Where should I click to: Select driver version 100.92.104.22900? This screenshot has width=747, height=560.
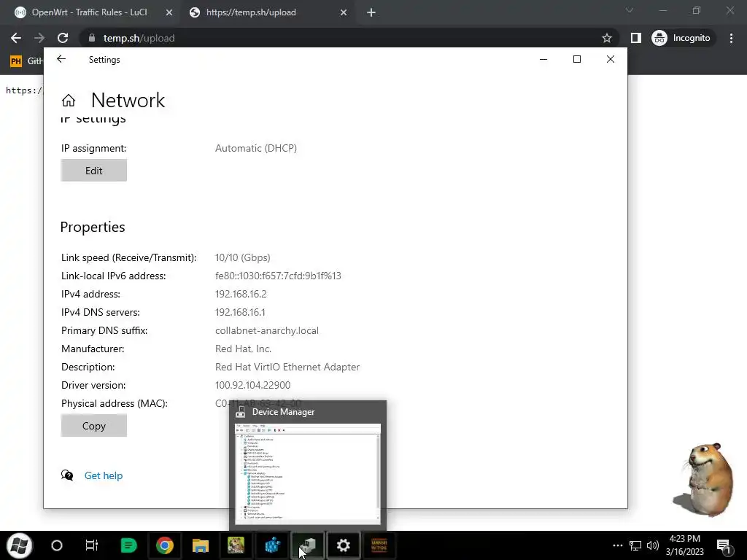pyautogui.click(x=253, y=385)
